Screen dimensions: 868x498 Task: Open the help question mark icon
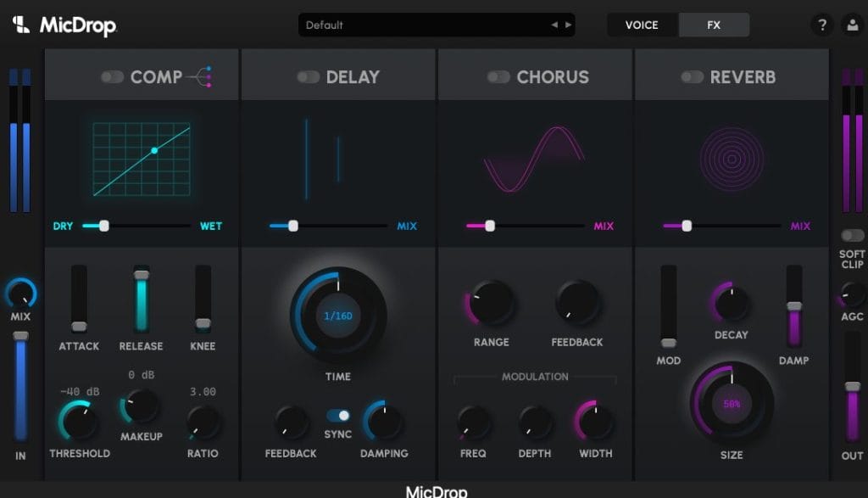pyautogui.click(x=821, y=25)
